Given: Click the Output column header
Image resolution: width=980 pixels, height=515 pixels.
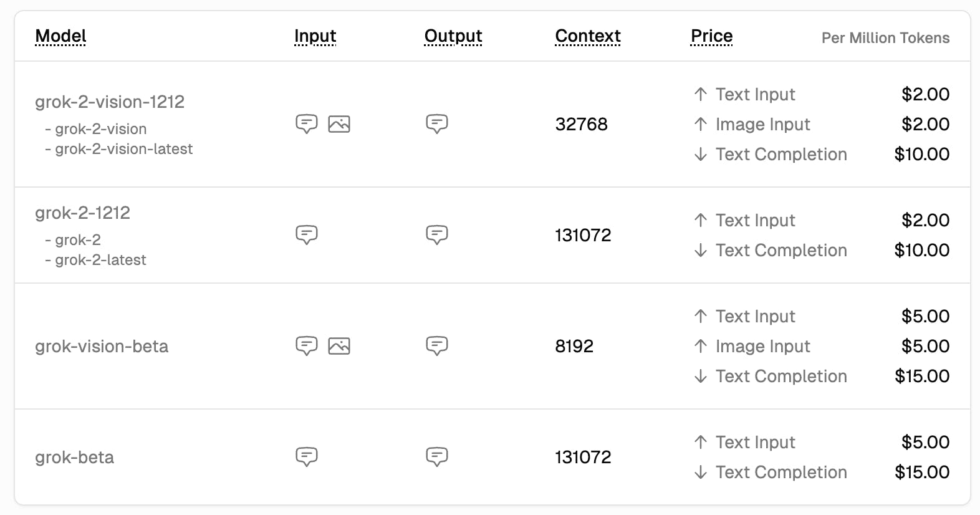Looking at the screenshot, I should (453, 36).
